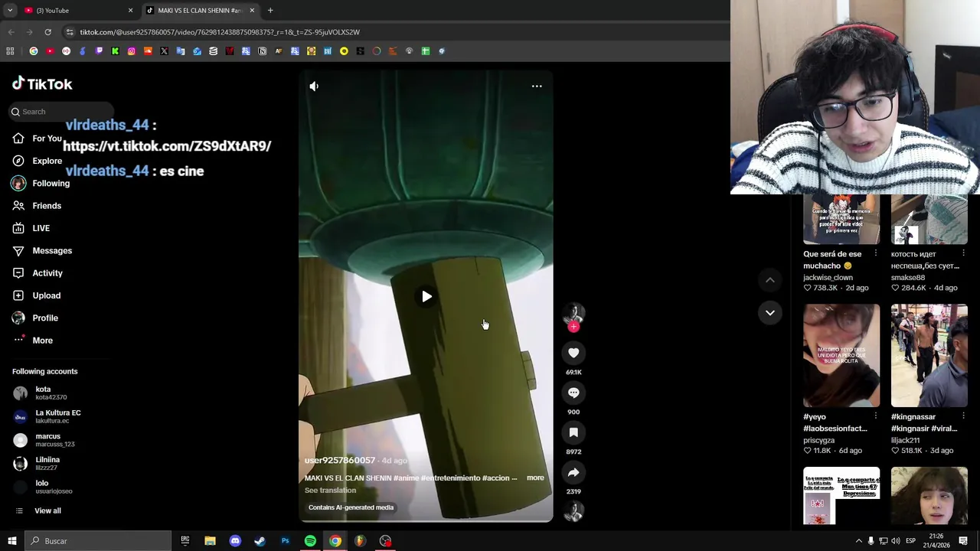980x551 pixels.
Task: Open site information icon in address bar
Action: coord(70,32)
